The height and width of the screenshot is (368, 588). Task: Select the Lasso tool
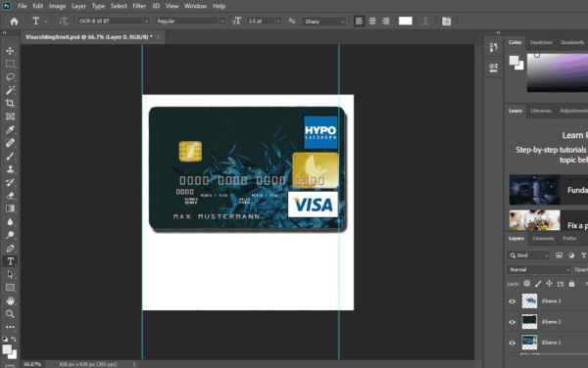tap(10, 76)
